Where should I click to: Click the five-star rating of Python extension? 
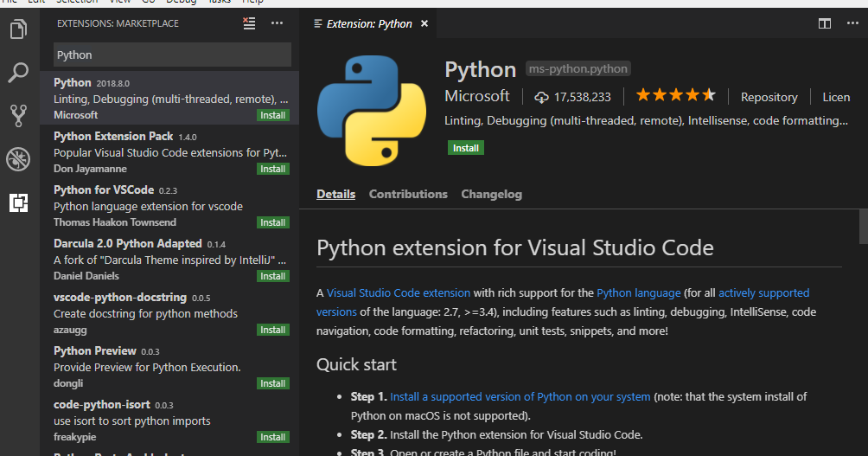point(676,96)
